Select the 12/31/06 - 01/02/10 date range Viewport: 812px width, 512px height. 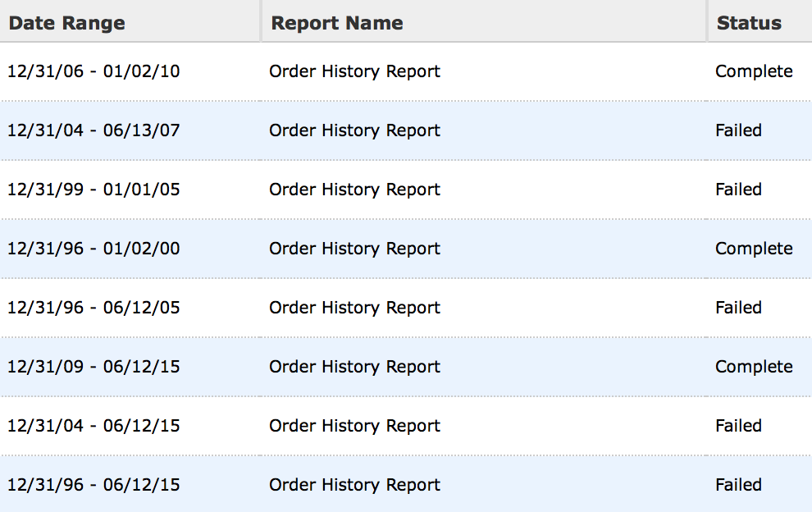[94, 71]
